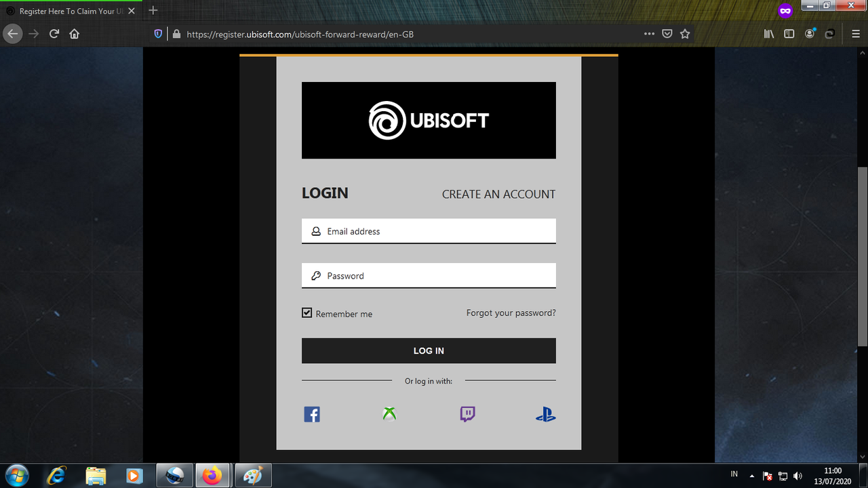Log in with the Xbox icon

[x=389, y=414]
